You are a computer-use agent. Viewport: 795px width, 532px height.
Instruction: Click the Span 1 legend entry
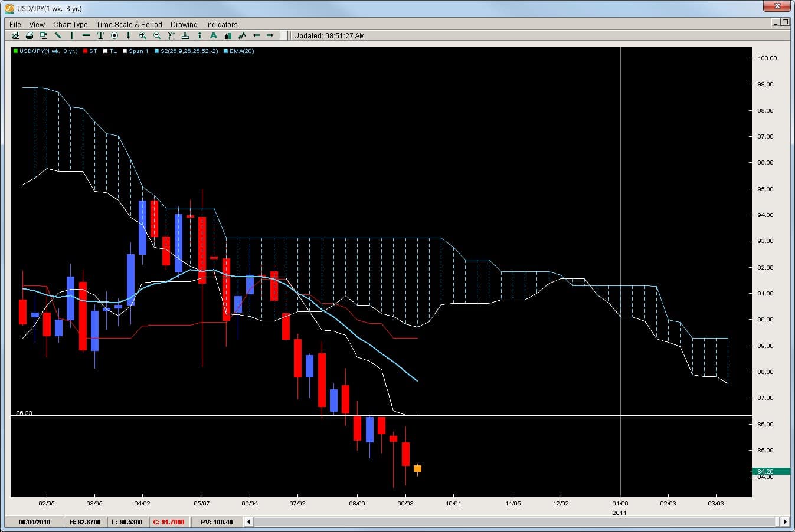click(x=136, y=51)
